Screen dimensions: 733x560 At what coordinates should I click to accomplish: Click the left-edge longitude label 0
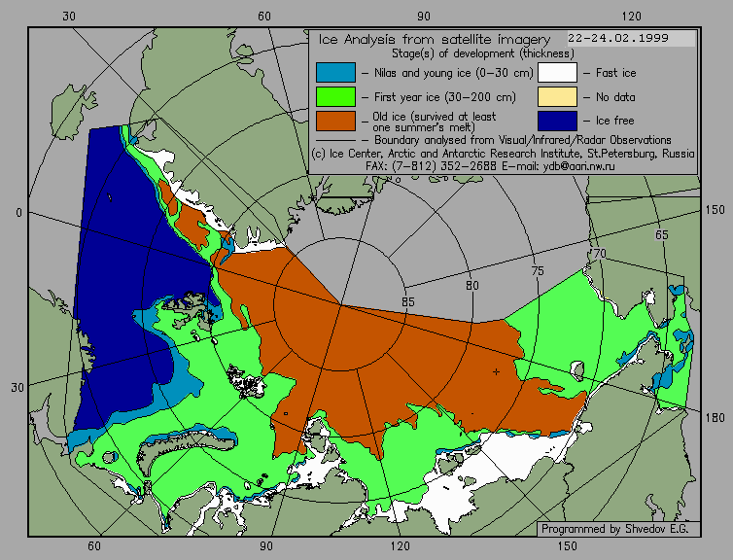click(18, 213)
